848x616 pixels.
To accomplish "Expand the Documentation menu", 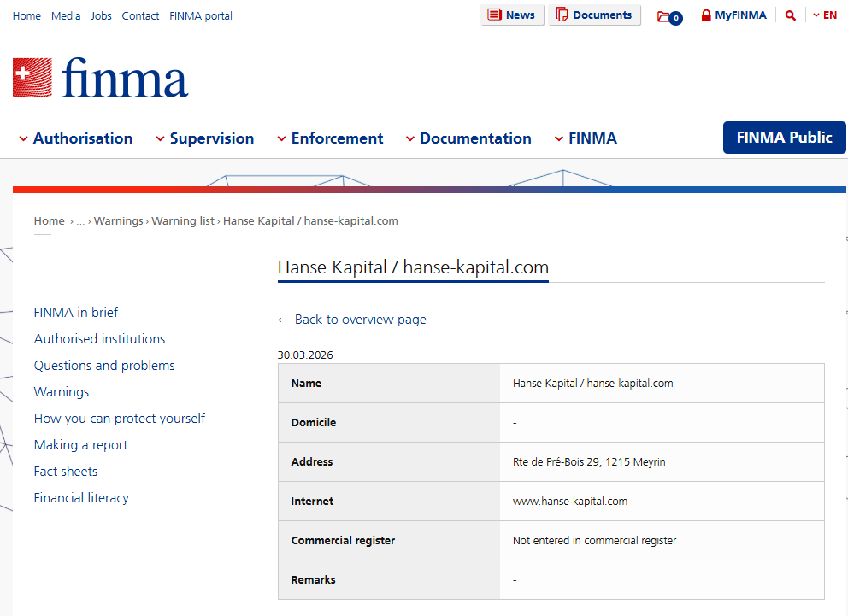I will pyautogui.click(x=468, y=138).
